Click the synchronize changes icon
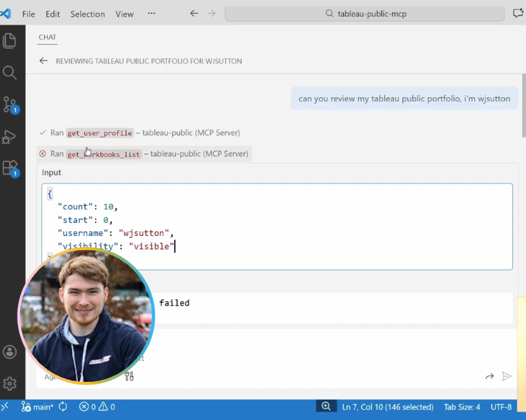 pyautogui.click(x=63, y=407)
